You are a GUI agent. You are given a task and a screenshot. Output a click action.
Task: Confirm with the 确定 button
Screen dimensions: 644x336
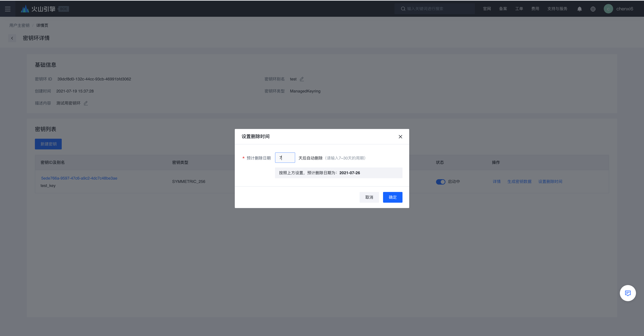[393, 197]
